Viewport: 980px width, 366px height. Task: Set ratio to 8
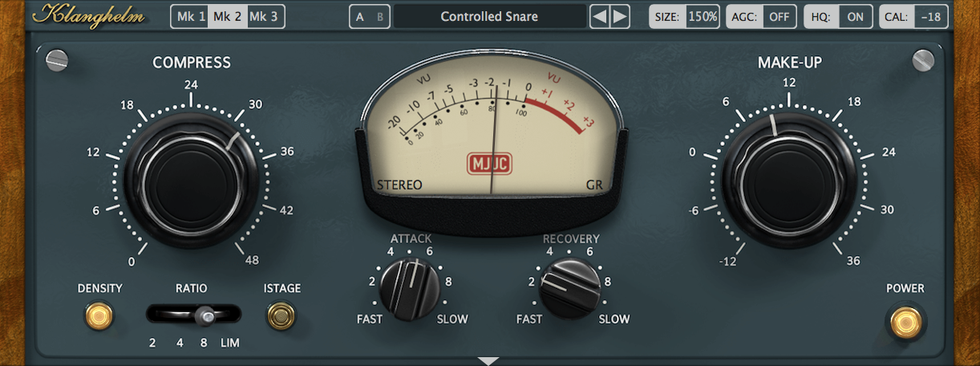click(205, 343)
